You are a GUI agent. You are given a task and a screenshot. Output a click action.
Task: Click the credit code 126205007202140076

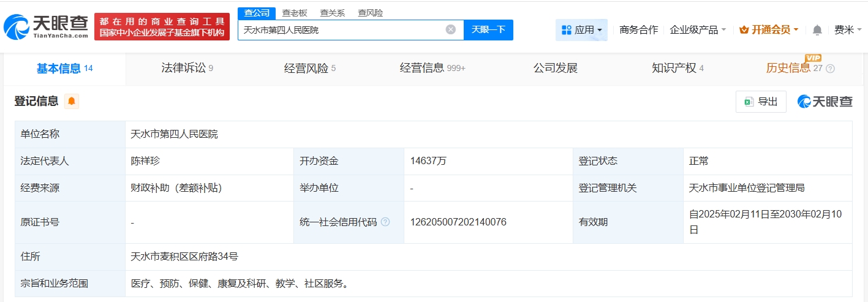pos(458,222)
